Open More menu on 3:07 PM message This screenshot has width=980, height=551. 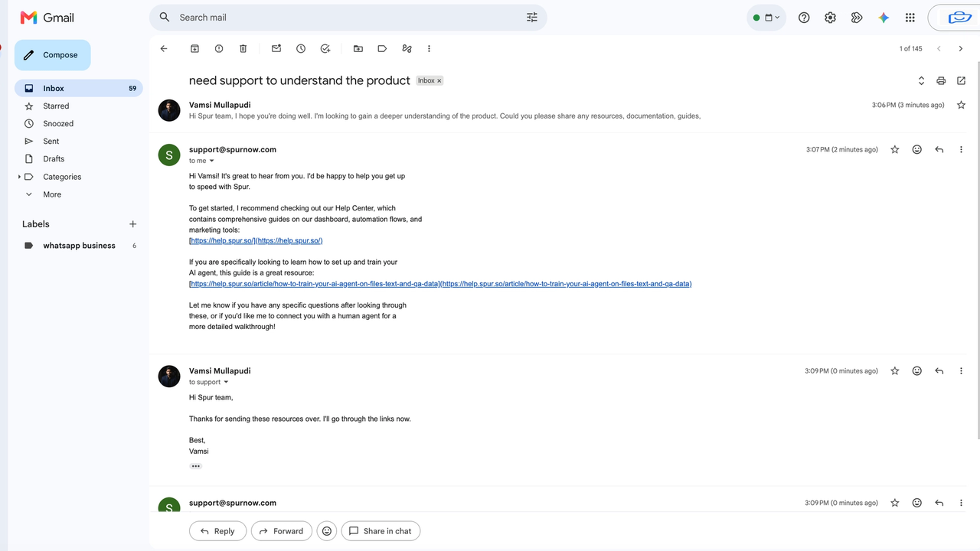962,149
